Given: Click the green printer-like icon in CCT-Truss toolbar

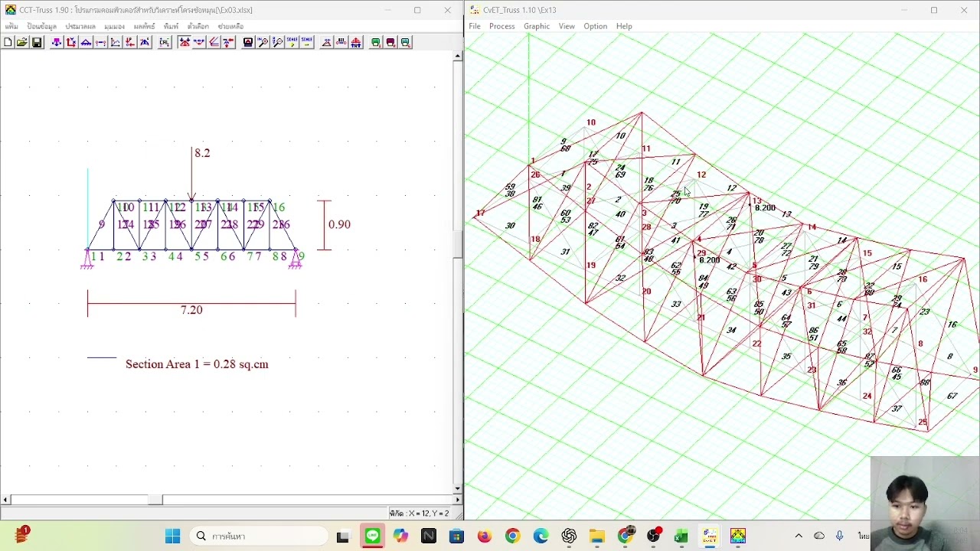Looking at the screenshot, I should pos(376,42).
